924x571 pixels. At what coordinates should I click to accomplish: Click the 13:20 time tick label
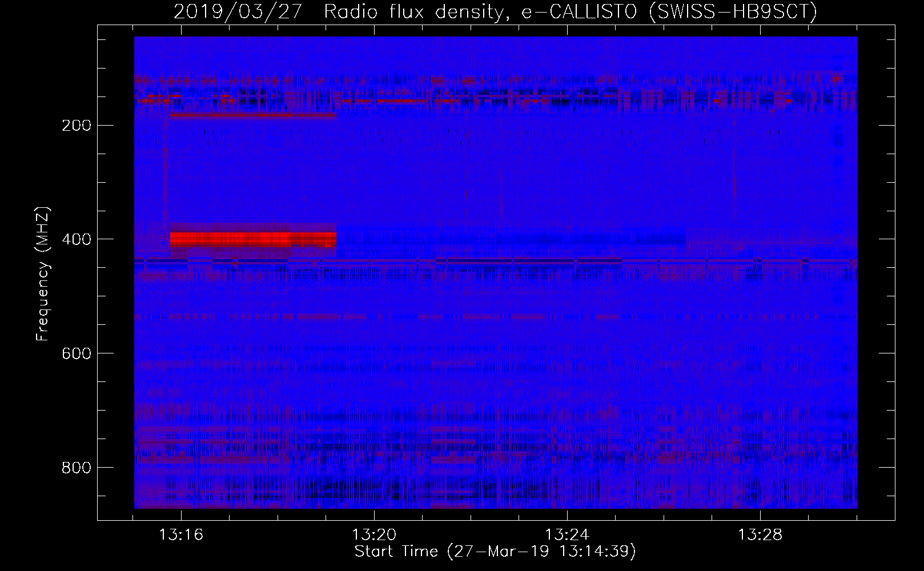point(374,535)
